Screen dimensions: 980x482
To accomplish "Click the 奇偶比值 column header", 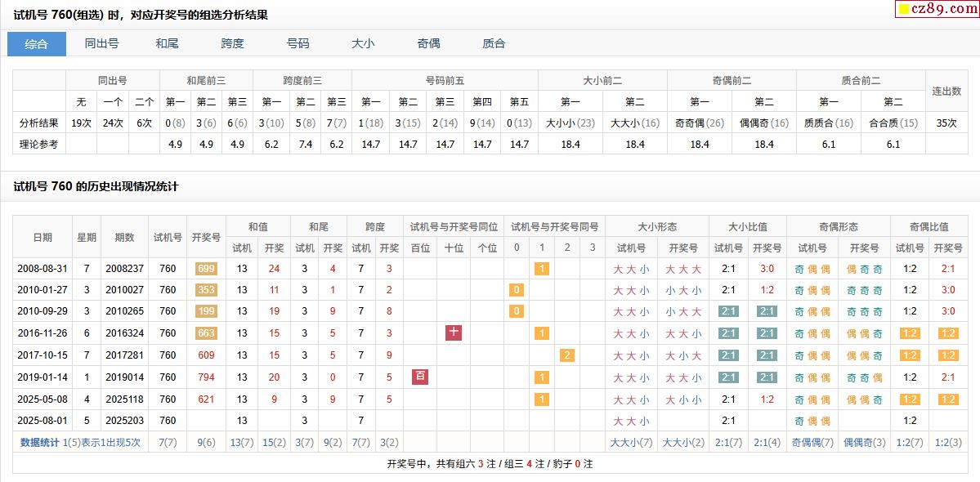I will pyautogui.click(x=929, y=226).
